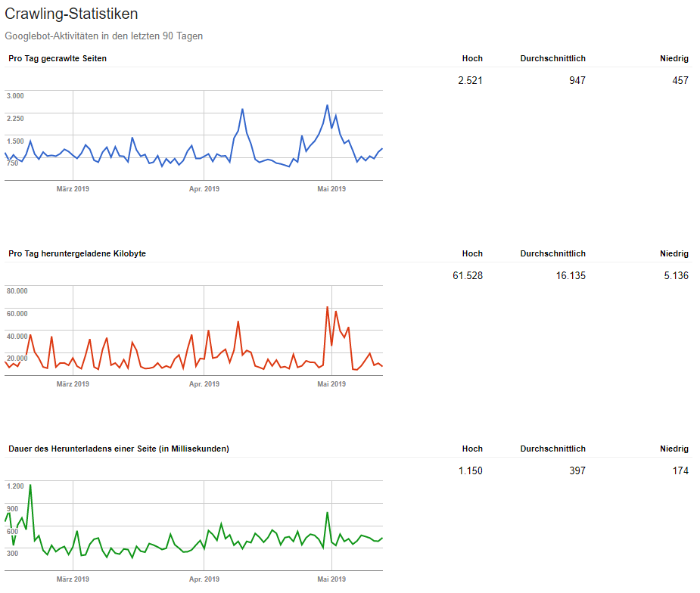Screen dimensions: 700x593
Task: Click the 'Pro Tag heruntergeladene Kilobyte' heading
Action: (x=77, y=253)
